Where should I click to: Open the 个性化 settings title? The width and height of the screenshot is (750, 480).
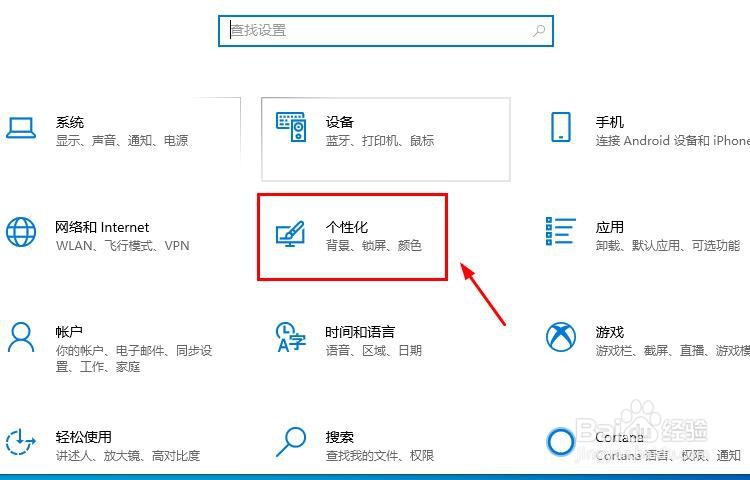pos(347,227)
